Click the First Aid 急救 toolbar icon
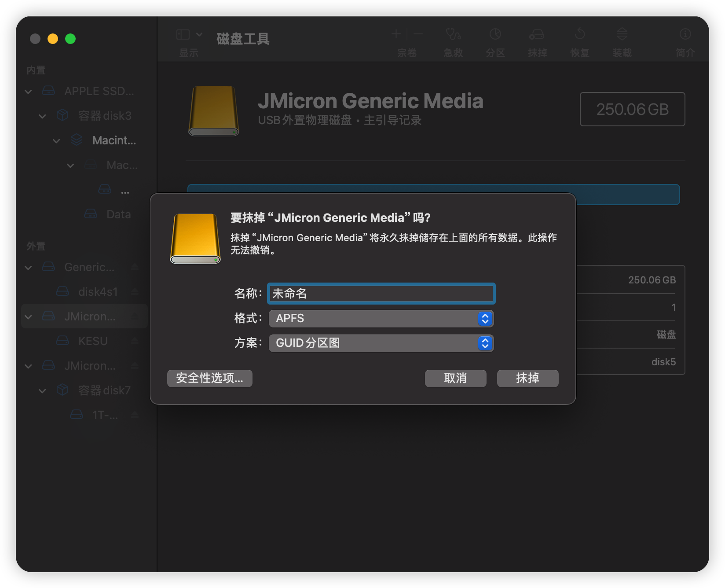The height and width of the screenshot is (588, 725). tap(453, 34)
